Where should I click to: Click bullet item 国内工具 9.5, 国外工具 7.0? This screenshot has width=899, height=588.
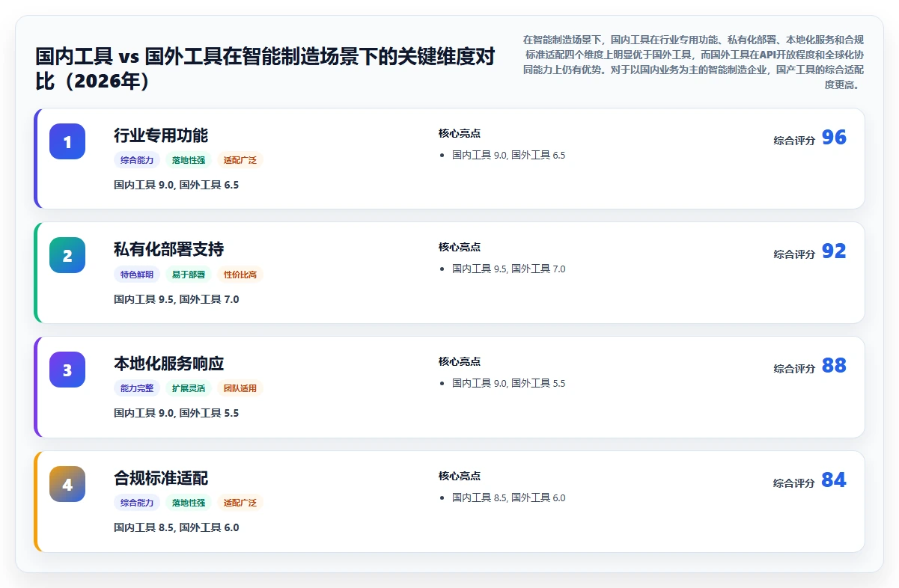[509, 269]
